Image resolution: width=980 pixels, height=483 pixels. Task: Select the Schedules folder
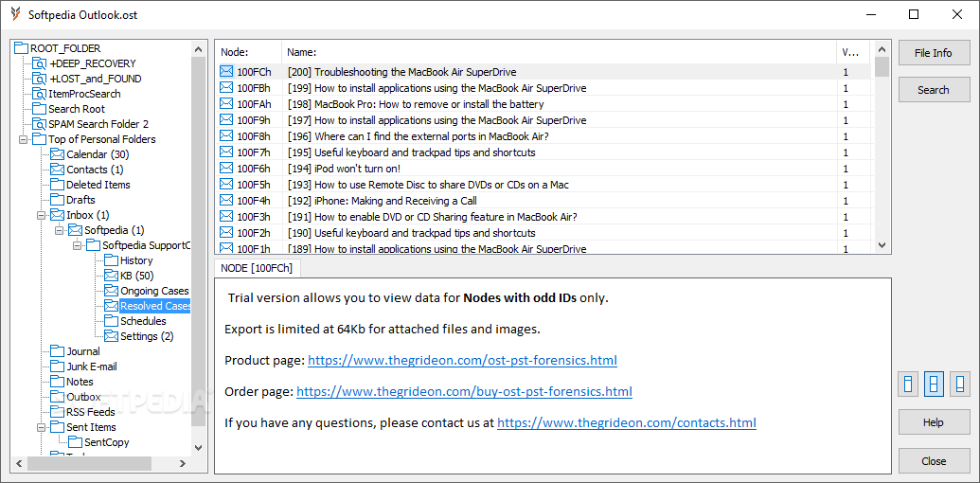pyautogui.click(x=143, y=321)
